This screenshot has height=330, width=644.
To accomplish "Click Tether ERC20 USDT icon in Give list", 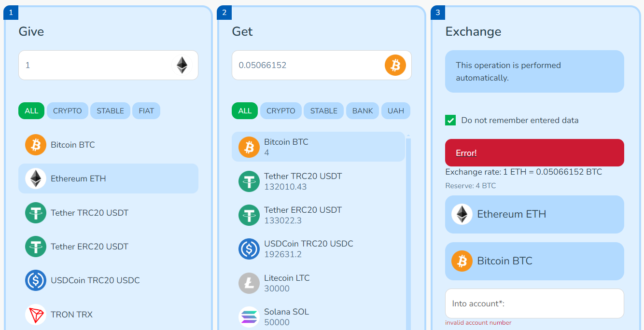I will coord(36,247).
